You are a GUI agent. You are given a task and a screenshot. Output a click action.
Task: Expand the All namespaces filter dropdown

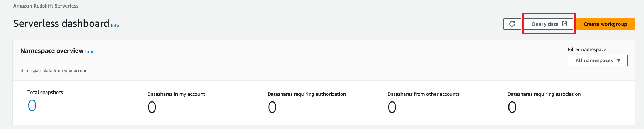[x=598, y=60]
